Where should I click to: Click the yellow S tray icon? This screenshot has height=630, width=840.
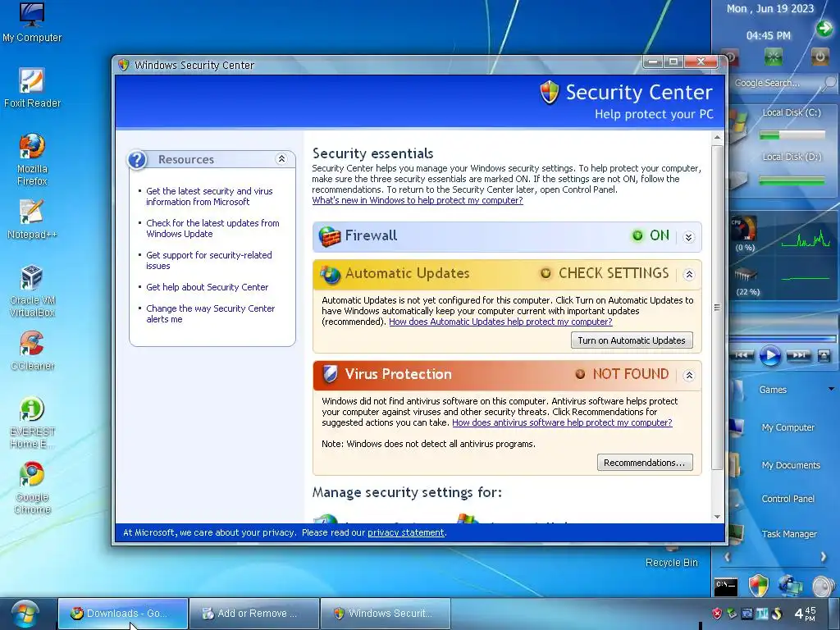coord(778,614)
